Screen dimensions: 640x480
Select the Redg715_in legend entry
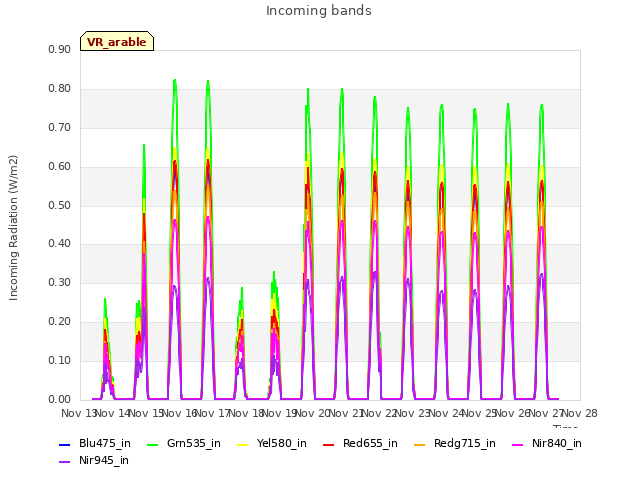(454, 443)
